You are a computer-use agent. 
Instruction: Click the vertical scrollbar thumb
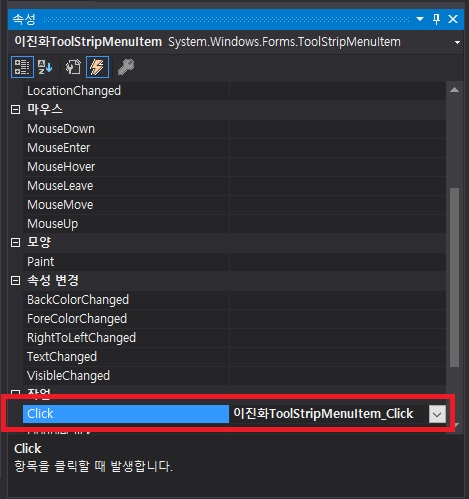click(x=454, y=278)
